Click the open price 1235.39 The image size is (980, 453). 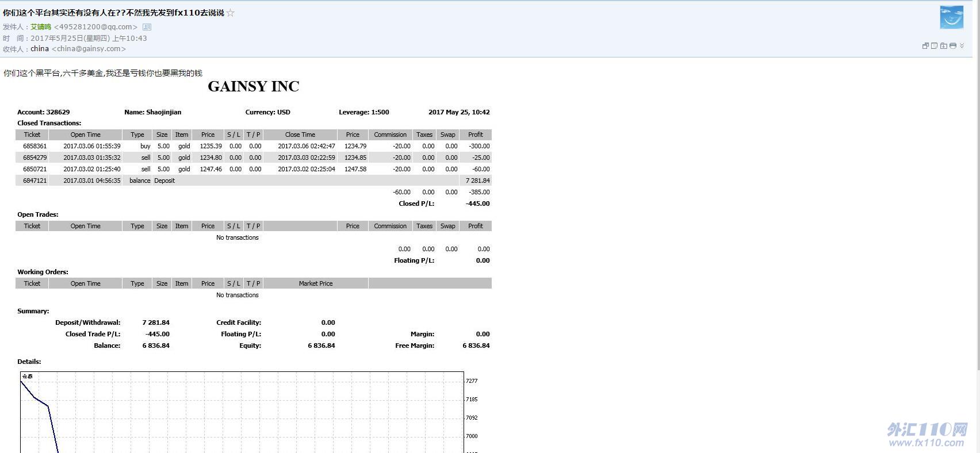(x=211, y=146)
